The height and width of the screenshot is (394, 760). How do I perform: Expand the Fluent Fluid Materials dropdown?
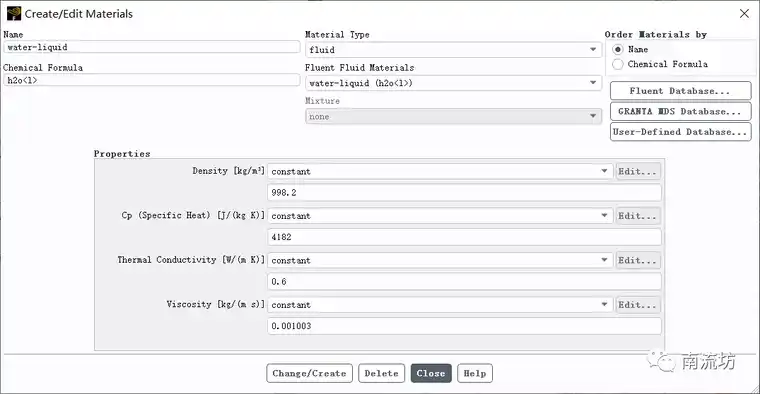[x=453, y=83]
